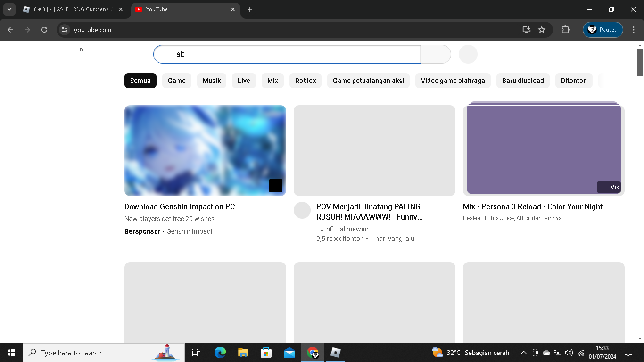Click the Chrome icon on the taskbar

(x=313, y=353)
